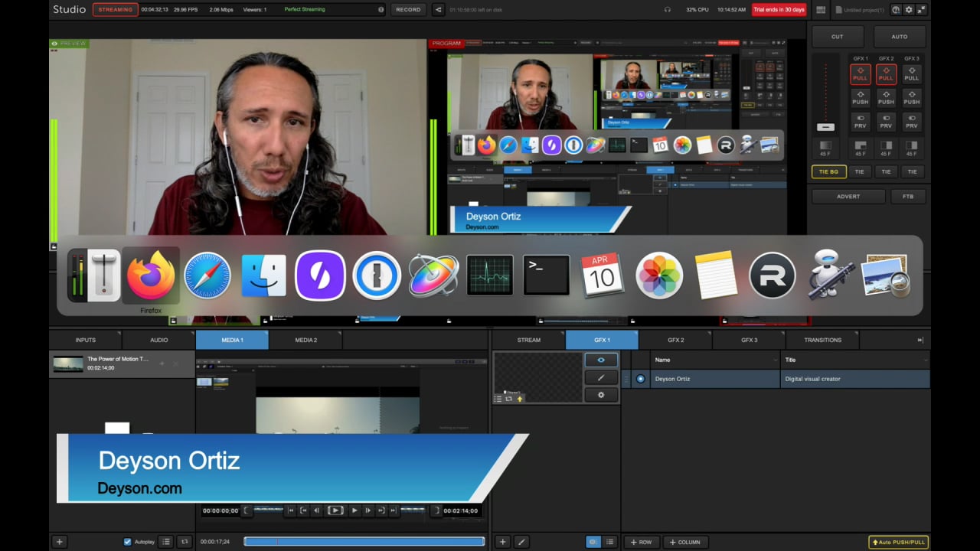Open 1Password from the enlarged dock

pyautogui.click(x=377, y=275)
